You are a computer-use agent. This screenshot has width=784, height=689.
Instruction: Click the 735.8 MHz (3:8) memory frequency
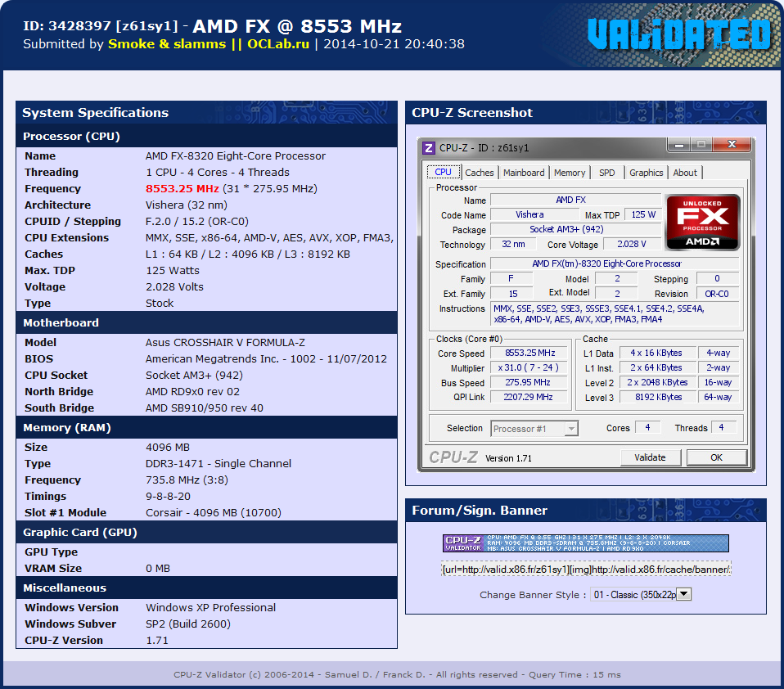coord(187,480)
